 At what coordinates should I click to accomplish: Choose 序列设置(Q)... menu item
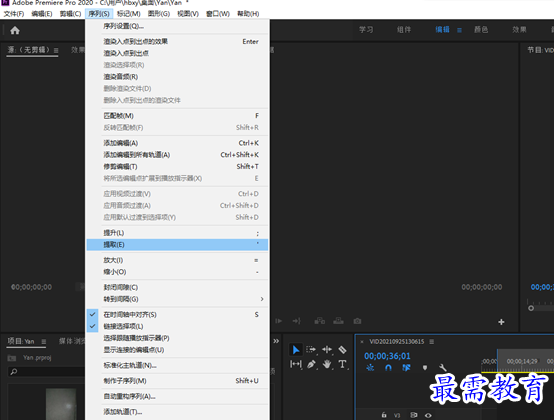(x=177, y=26)
